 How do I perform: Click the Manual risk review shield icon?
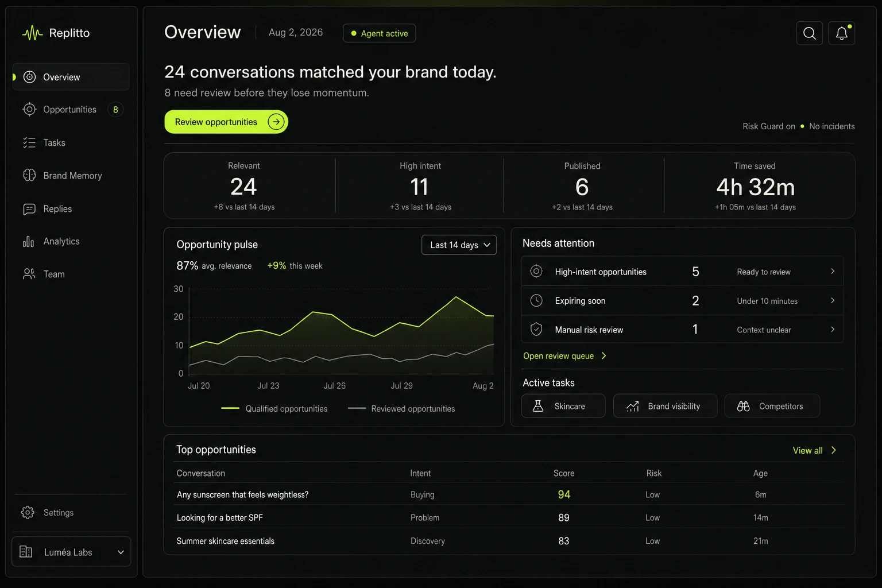(536, 329)
